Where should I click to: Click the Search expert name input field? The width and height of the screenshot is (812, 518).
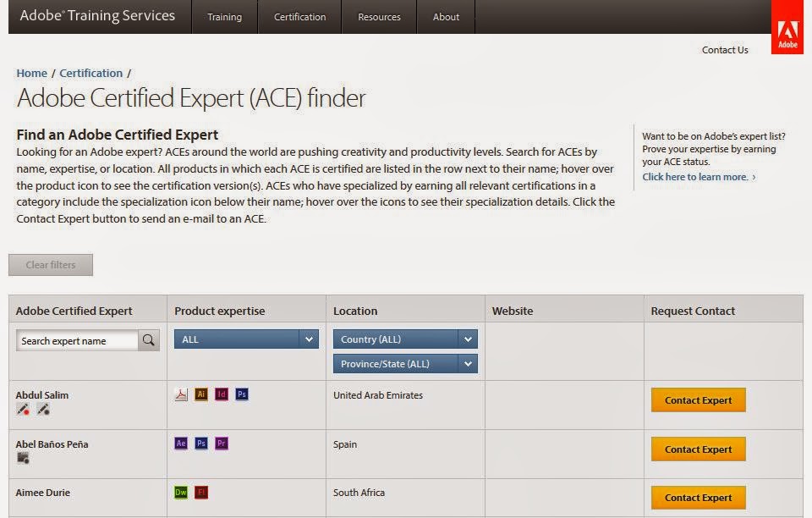(x=74, y=339)
